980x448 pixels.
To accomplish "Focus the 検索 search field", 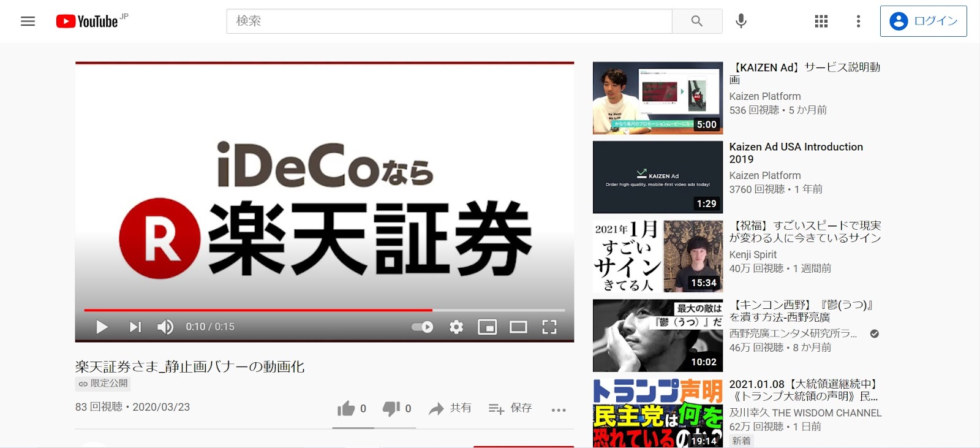I will 449,21.
